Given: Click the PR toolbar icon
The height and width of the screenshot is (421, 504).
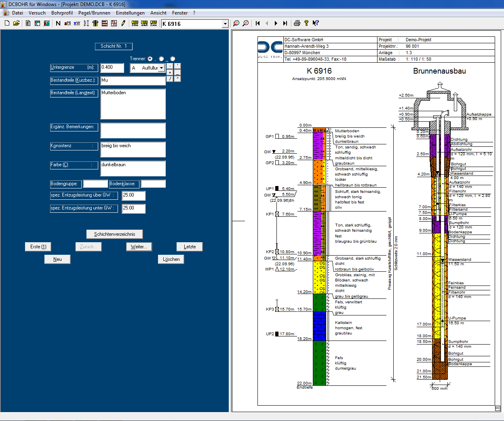Looking at the screenshot, I should (x=67, y=23).
